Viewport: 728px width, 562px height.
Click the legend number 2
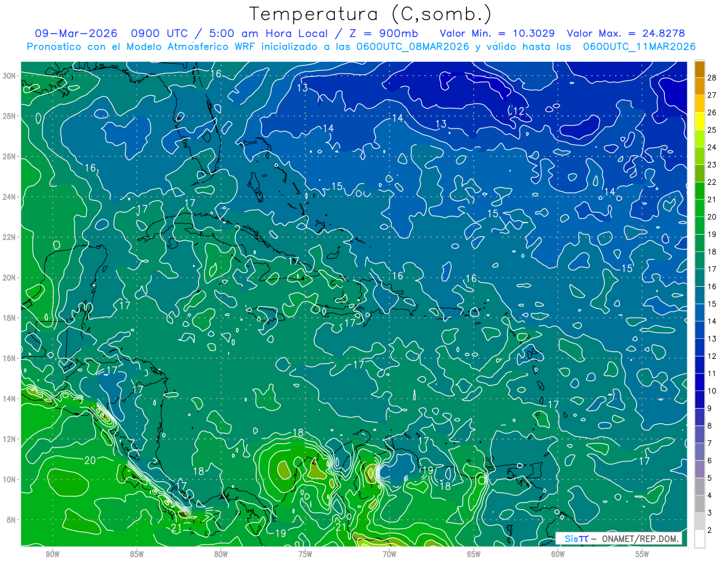point(710,530)
